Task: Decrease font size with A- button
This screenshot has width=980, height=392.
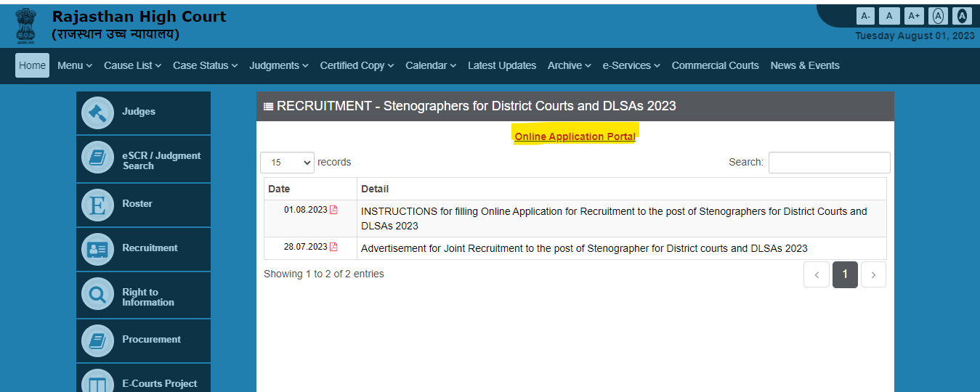Action: (865, 16)
